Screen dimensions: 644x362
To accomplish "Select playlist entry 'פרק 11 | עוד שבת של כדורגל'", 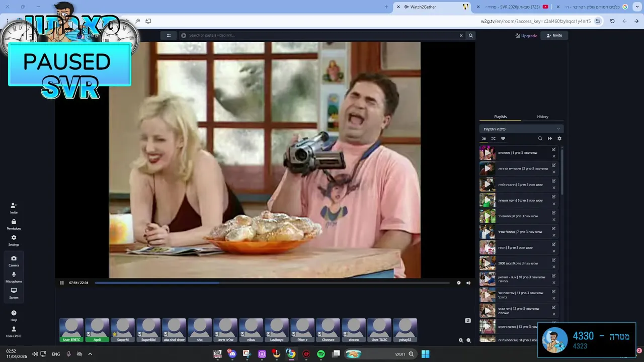I will point(518,295).
